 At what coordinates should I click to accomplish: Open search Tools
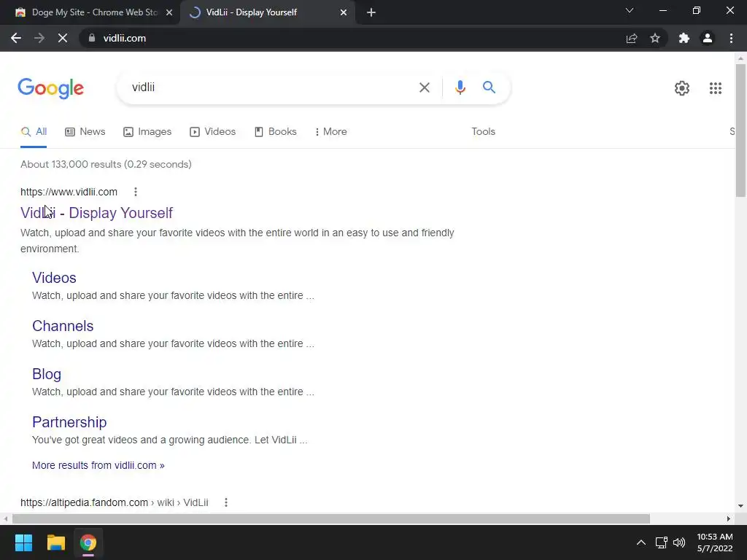(483, 131)
